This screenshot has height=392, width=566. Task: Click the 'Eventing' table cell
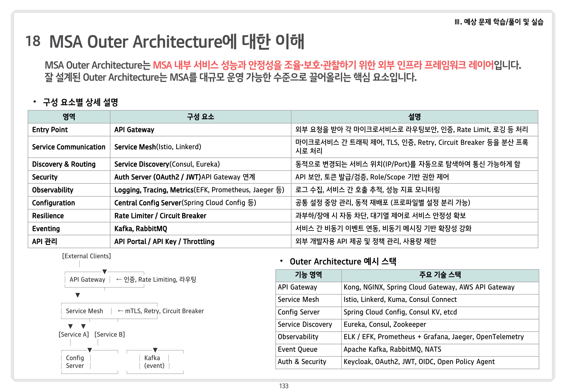tap(69, 229)
